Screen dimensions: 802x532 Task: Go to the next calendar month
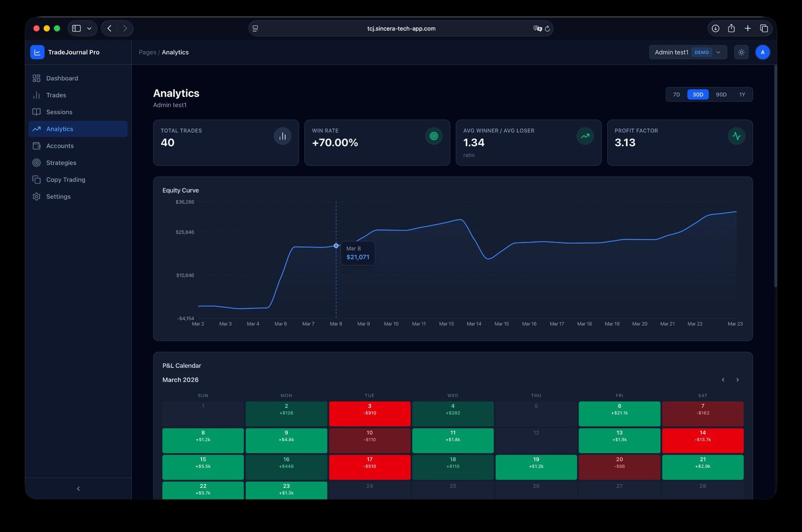(737, 380)
